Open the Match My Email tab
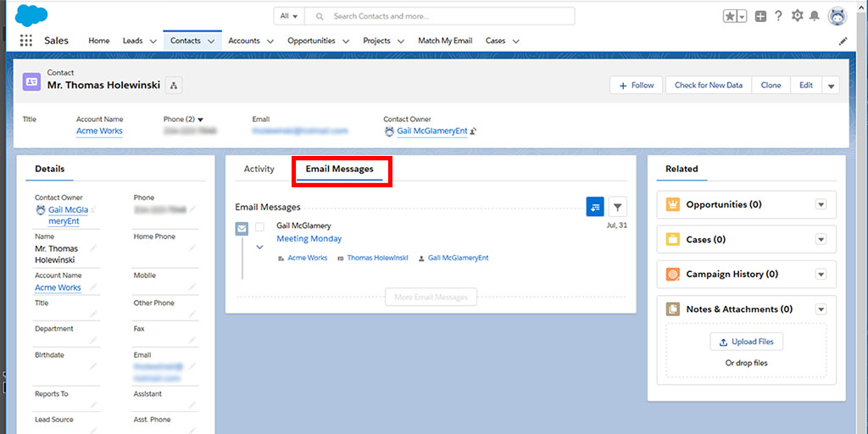Image resolution: width=868 pixels, height=434 pixels. coord(445,41)
